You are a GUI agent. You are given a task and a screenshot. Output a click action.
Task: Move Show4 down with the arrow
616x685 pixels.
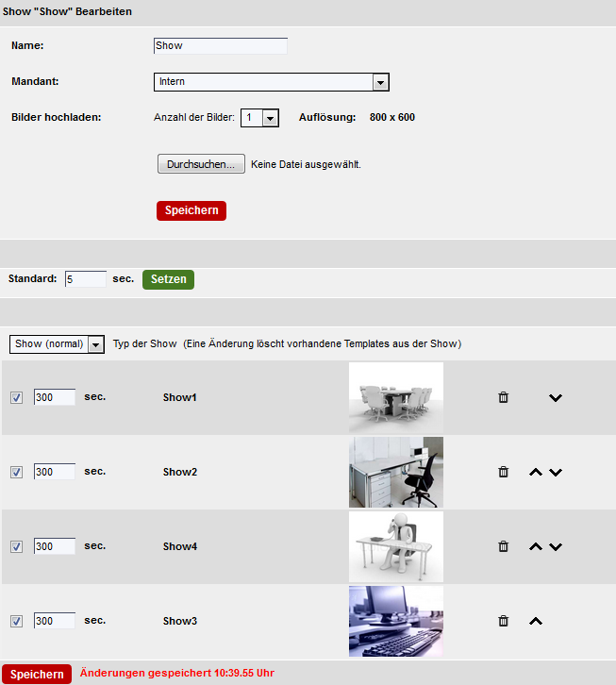coord(556,546)
